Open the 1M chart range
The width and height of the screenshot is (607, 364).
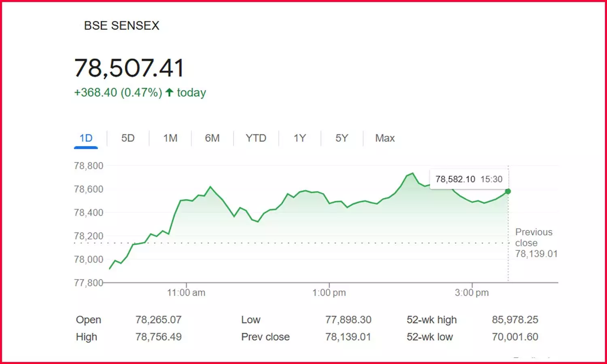click(x=170, y=138)
